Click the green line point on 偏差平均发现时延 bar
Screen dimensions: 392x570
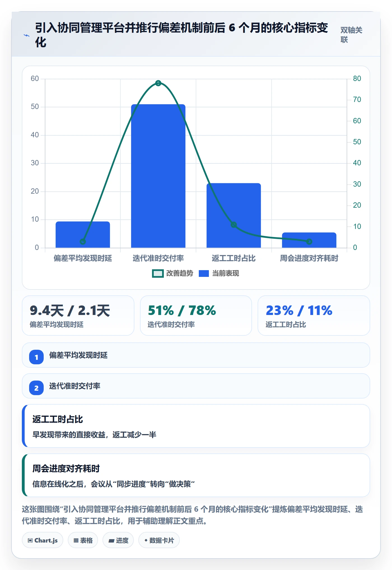click(x=83, y=242)
